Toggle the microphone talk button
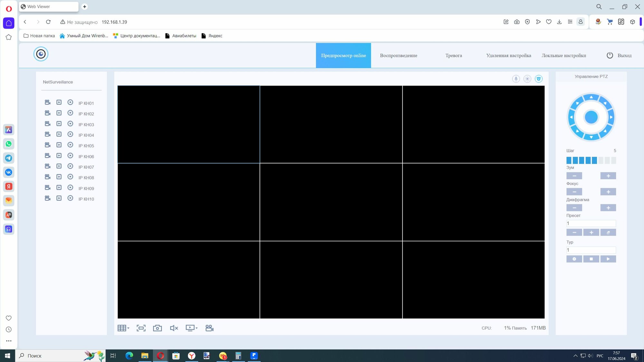 pos(516,79)
